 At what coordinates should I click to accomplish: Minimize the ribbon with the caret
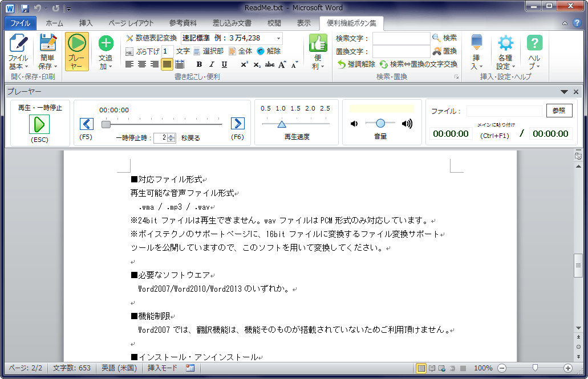pos(565,23)
